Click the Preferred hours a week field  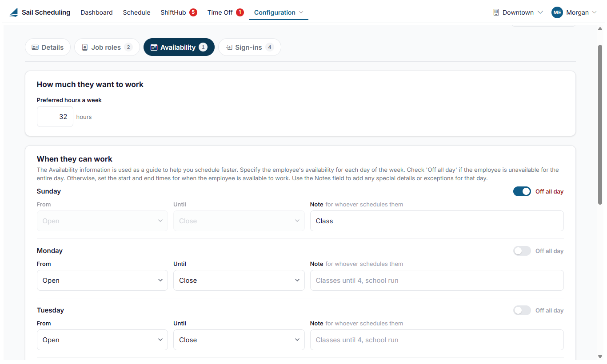(55, 117)
